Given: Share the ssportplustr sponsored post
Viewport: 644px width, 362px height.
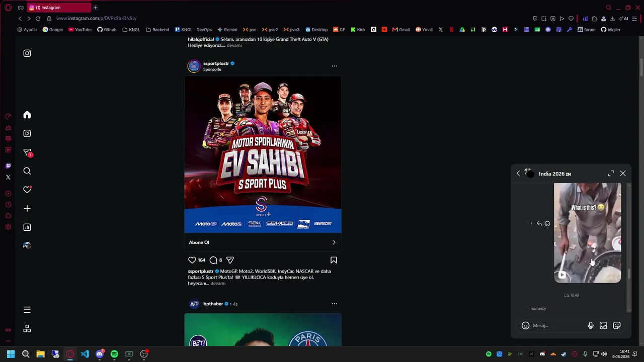Looking at the screenshot, I should (x=230, y=260).
